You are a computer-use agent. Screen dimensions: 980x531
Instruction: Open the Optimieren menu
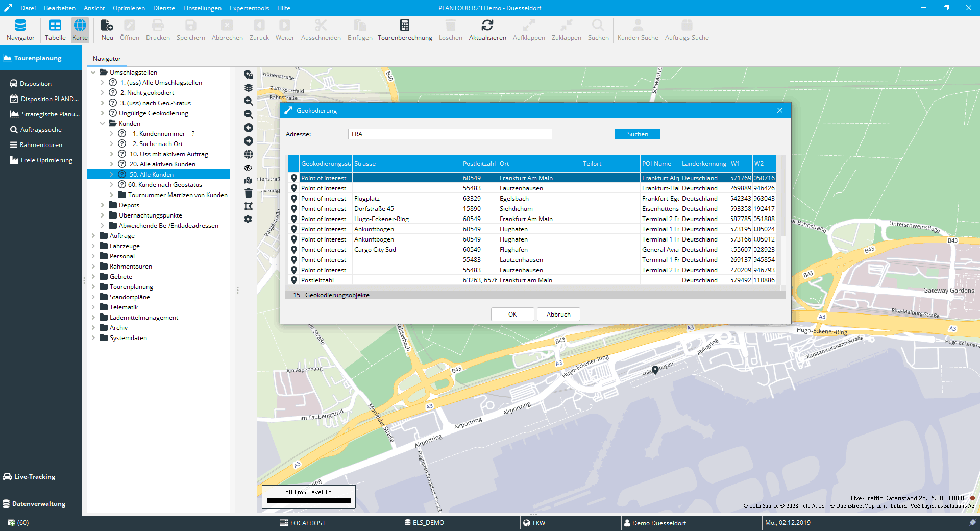[x=129, y=8]
